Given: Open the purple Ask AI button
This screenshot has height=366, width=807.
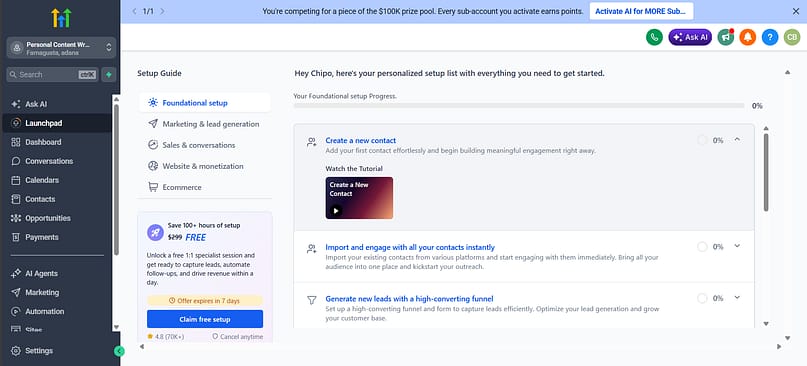Looking at the screenshot, I should tap(690, 37).
